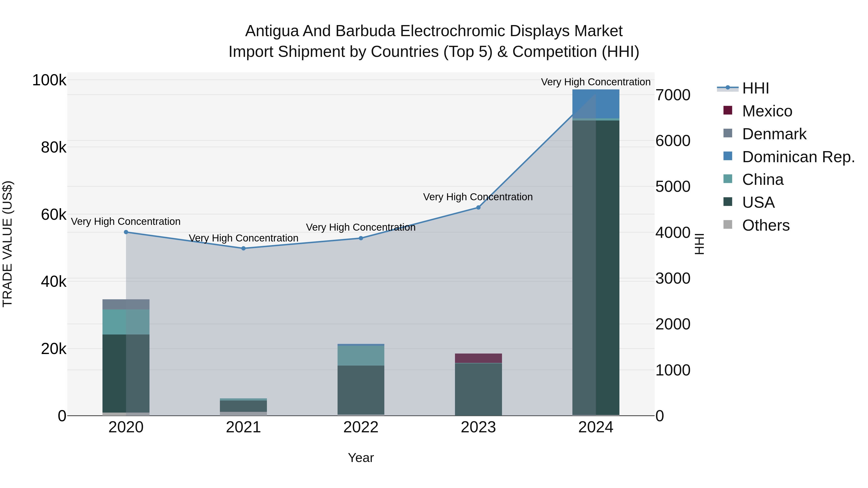Toggle the Others legend label
Screen dimensions: 868x488
coord(766,225)
